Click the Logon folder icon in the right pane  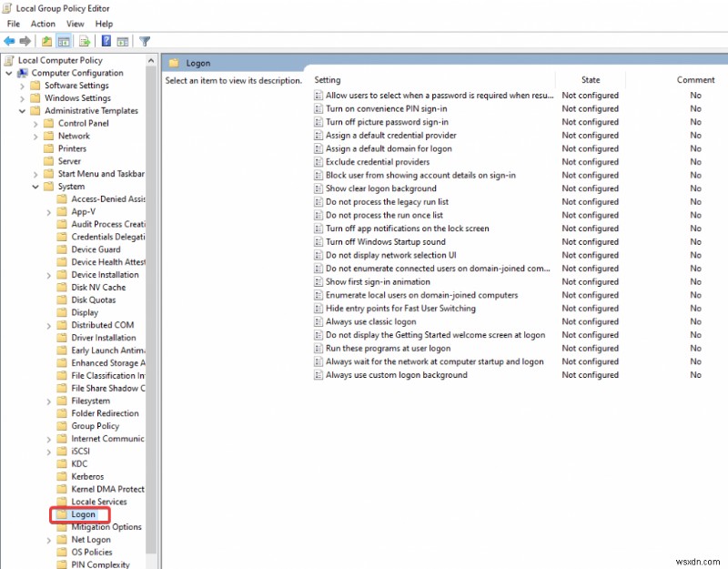[x=173, y=63]
